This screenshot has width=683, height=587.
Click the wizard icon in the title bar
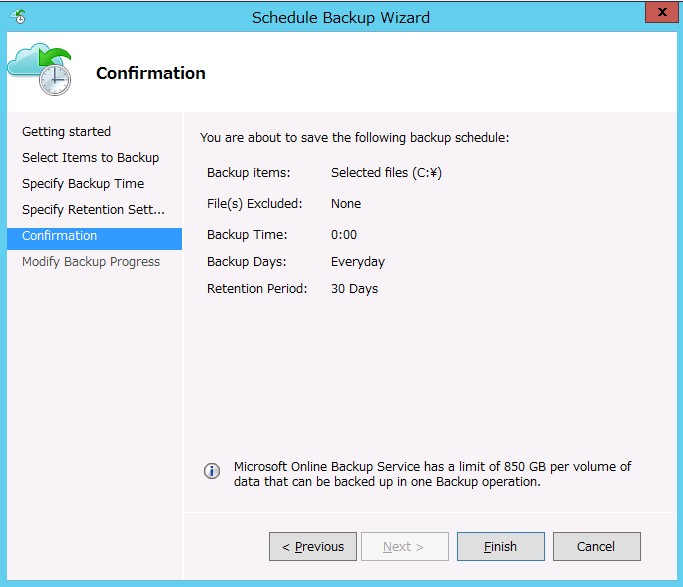tap(17, 17)
